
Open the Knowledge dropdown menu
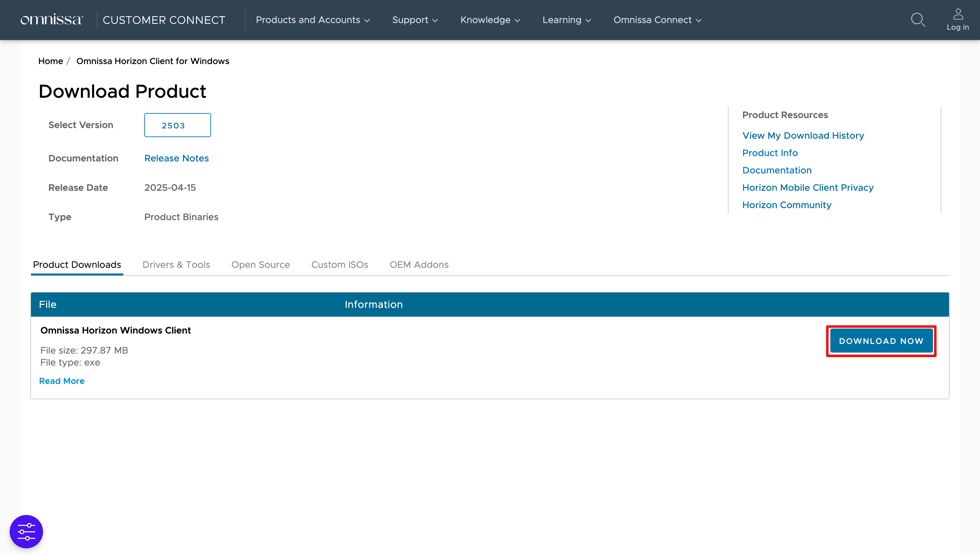click(490, 20)
